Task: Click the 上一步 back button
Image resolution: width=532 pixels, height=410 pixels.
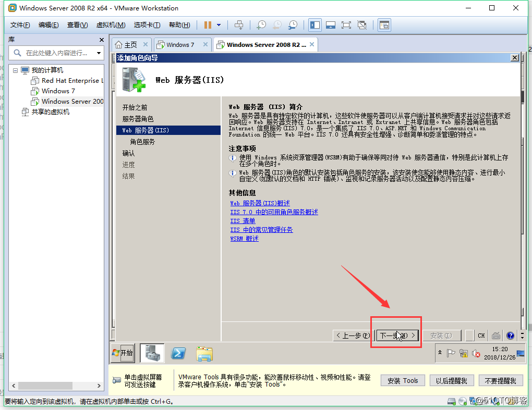Action: tap(353, 336)
